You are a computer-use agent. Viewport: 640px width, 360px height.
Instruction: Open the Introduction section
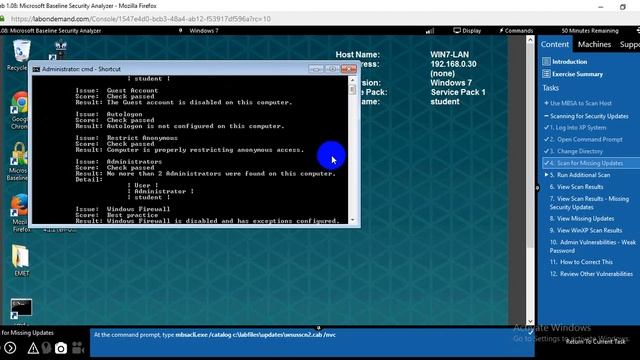coord(565,62)
